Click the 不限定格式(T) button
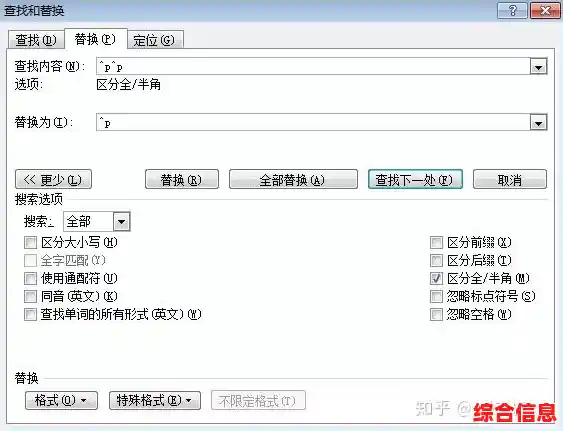The image size is (563, 431). point(259,400)
